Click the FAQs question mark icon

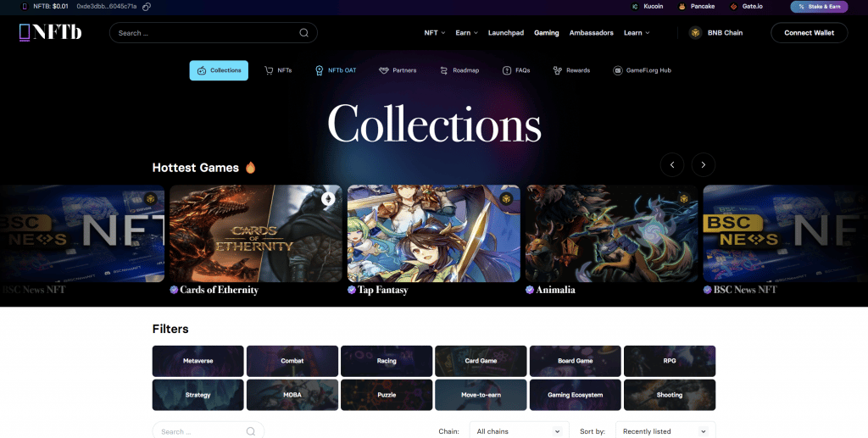(x=507, y=70)
